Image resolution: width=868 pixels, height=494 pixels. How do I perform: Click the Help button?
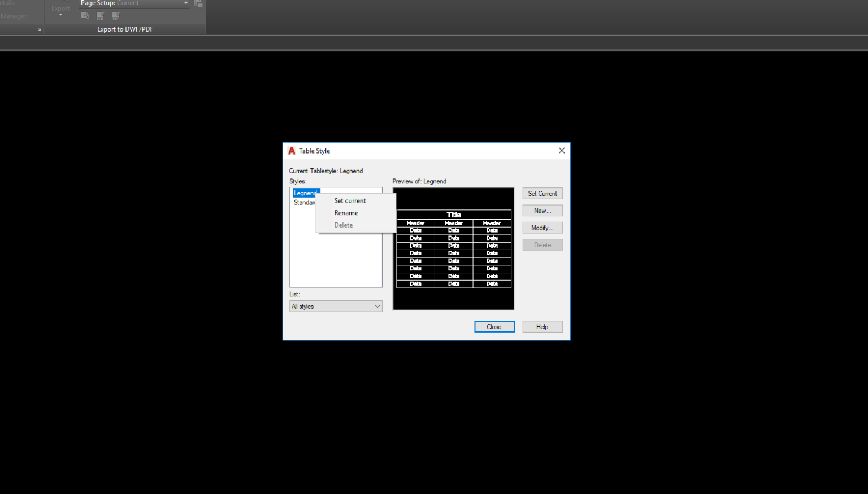tap(542, 326)
